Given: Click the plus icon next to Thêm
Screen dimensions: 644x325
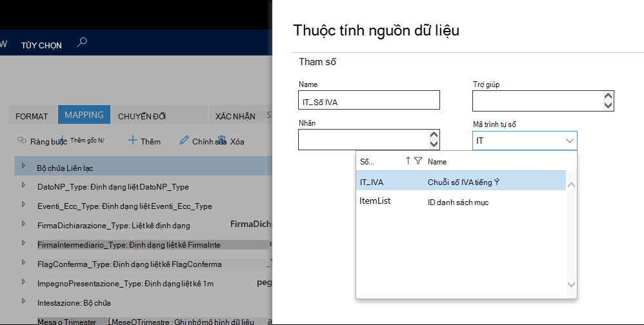Looking at the screenshot, I should [133, 141].
